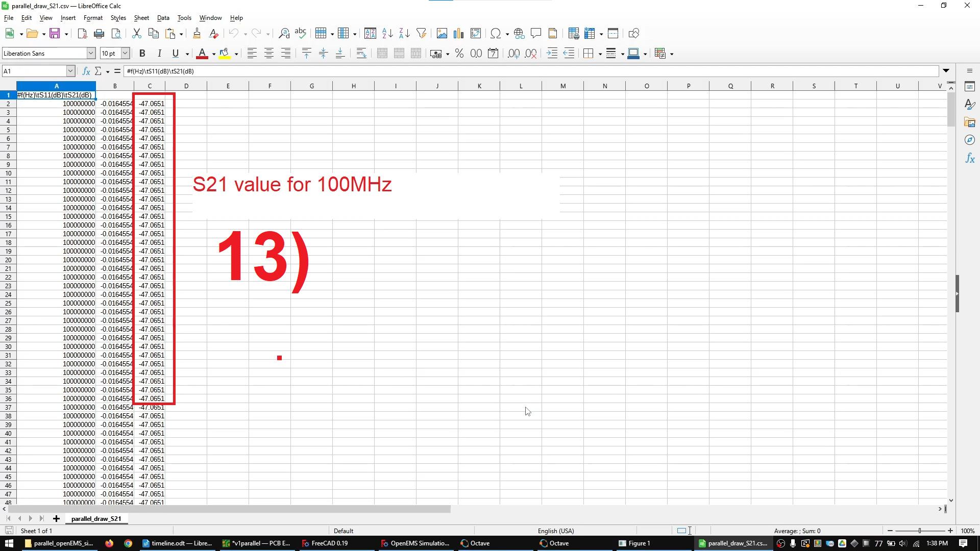
Task: Open the Functions sidebar panel
Action: pyautogui.click(x=970, y=158)
